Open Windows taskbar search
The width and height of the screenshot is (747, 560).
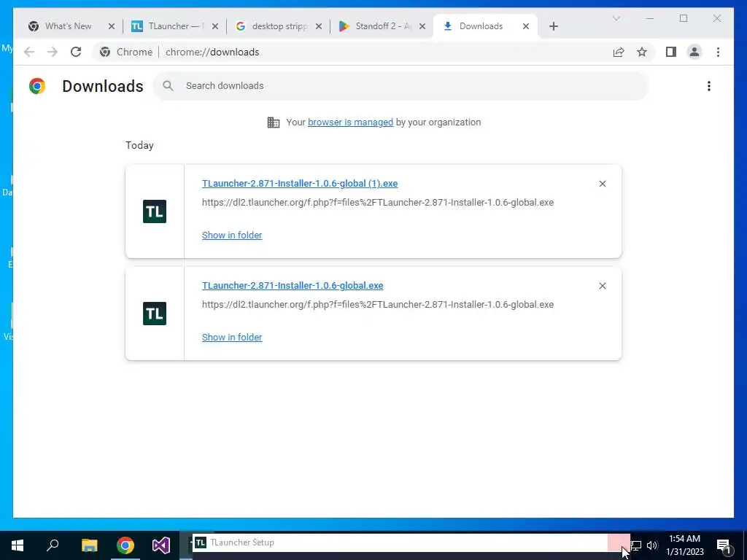tap(53, 545)
